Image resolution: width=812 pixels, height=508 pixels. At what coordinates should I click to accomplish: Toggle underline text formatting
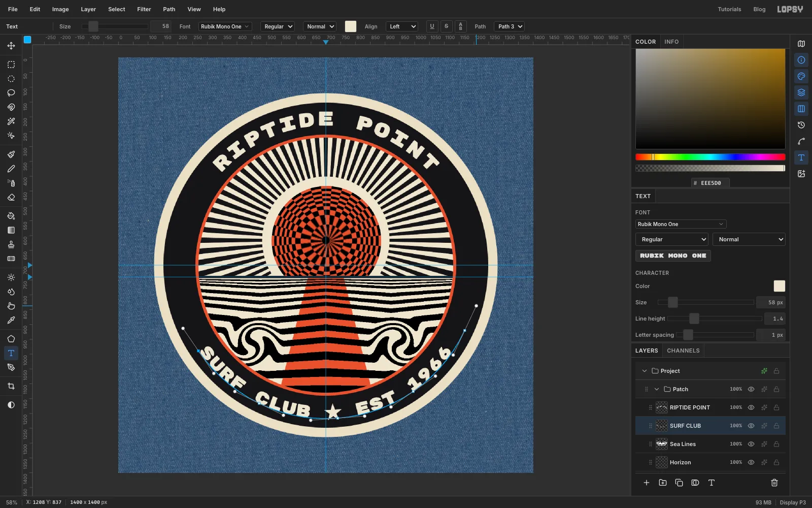432,26
